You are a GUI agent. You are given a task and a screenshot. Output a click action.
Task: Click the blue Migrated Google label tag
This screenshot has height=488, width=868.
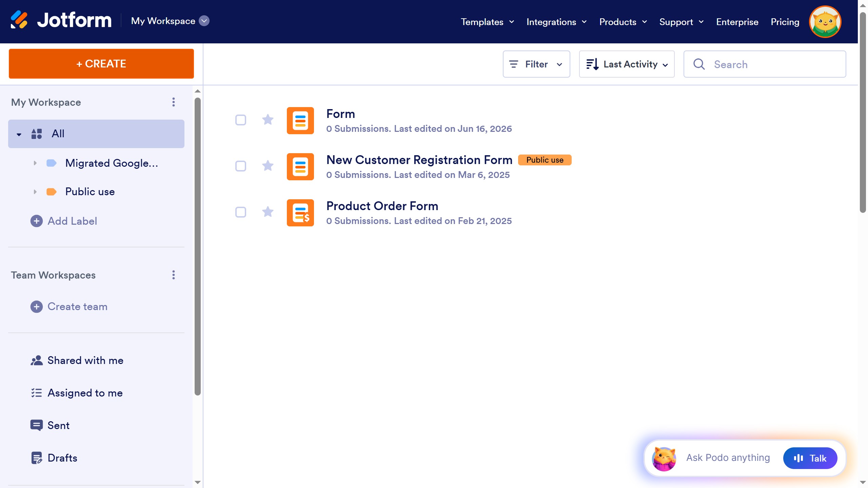(x=52, y=163)
